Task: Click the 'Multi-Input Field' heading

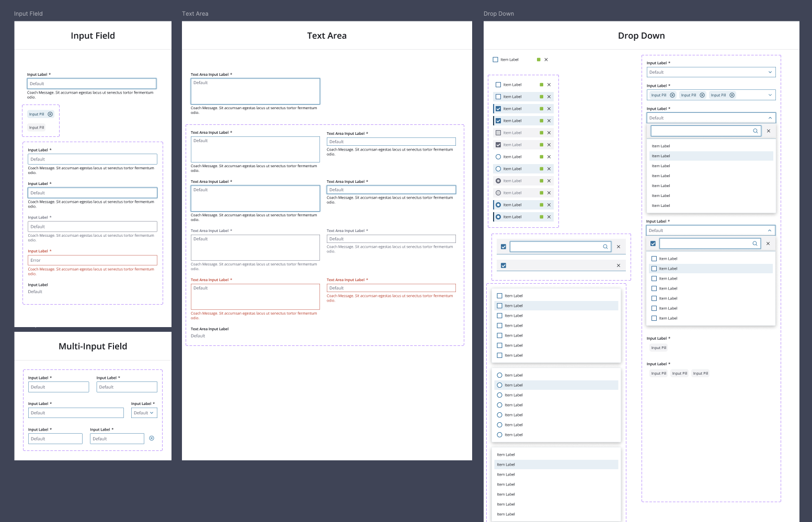Action: [93, 346]
